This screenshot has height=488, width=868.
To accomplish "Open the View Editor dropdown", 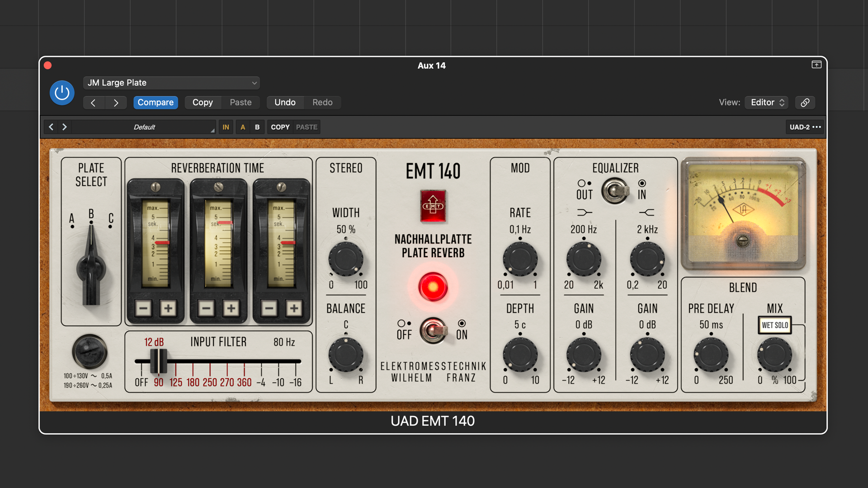I will tap(767, 103).
